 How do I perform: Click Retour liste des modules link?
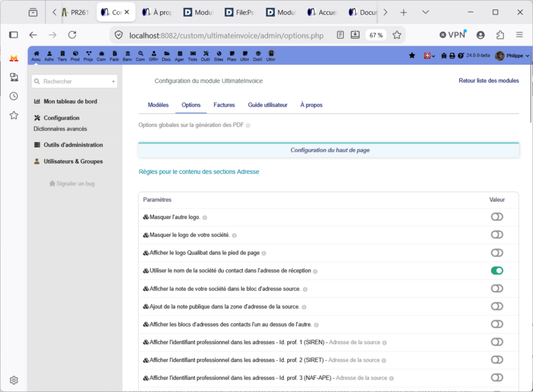click(x=489, y=81)
